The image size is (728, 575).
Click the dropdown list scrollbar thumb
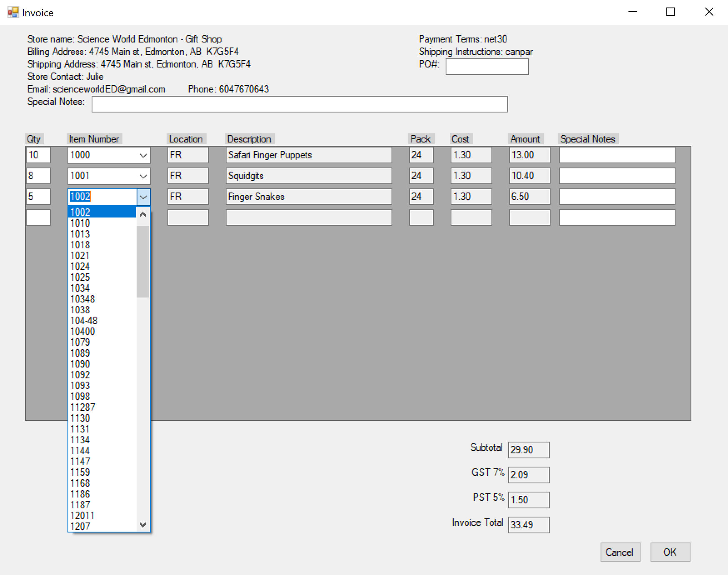[143, 262]
